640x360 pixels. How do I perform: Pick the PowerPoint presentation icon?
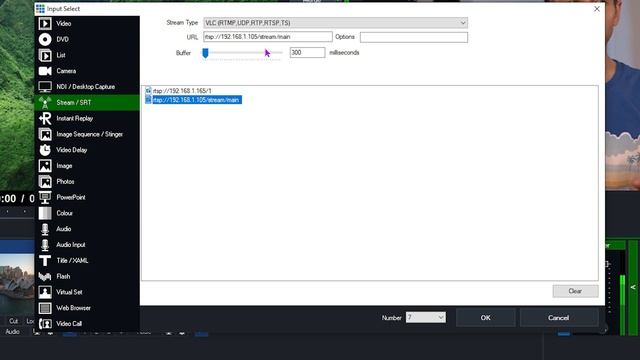(45, 198)
